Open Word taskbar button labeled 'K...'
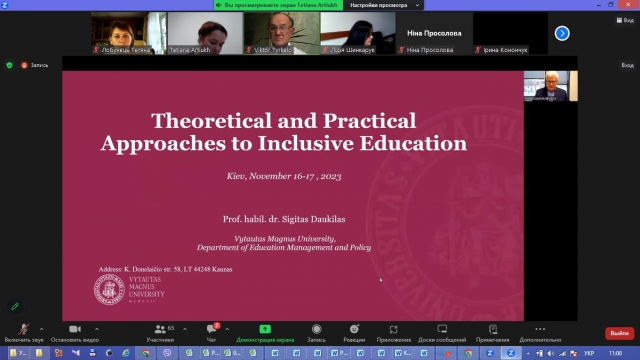This screenshot has width=640, height=360. pos(402,353)
